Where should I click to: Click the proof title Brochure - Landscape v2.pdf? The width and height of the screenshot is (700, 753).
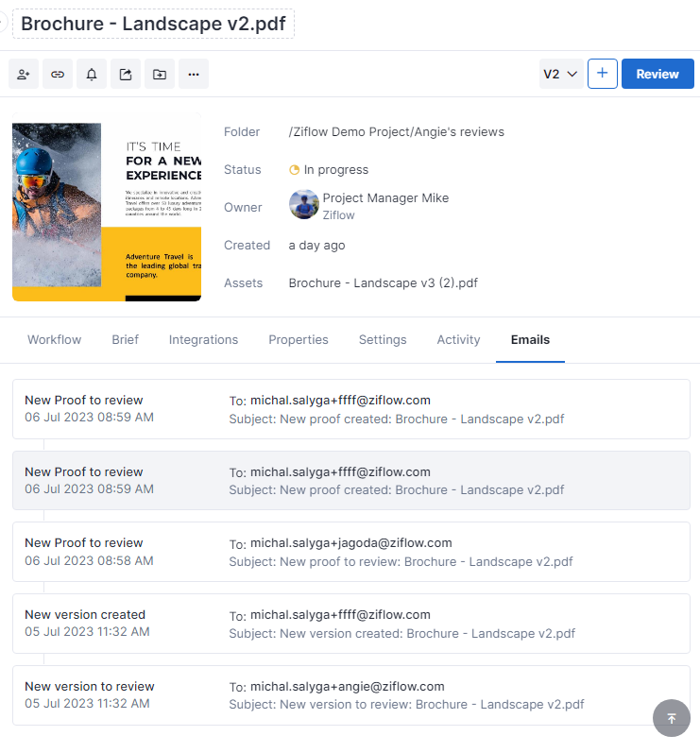coord(153,25)
